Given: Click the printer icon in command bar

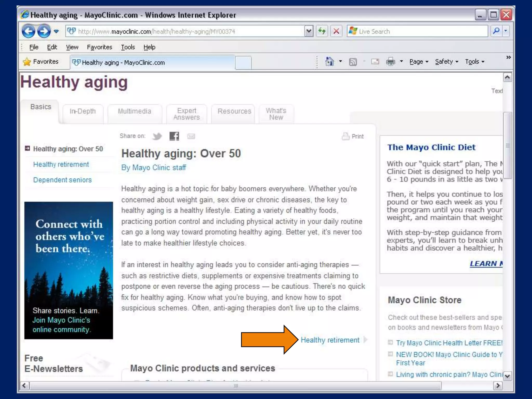Looking at the screenshot, I should point(390,62).
